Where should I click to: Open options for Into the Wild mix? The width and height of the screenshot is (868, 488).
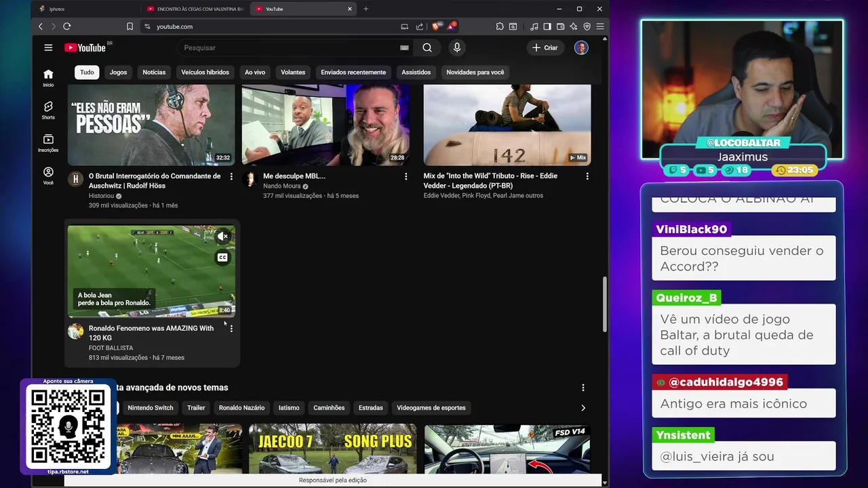587,176
